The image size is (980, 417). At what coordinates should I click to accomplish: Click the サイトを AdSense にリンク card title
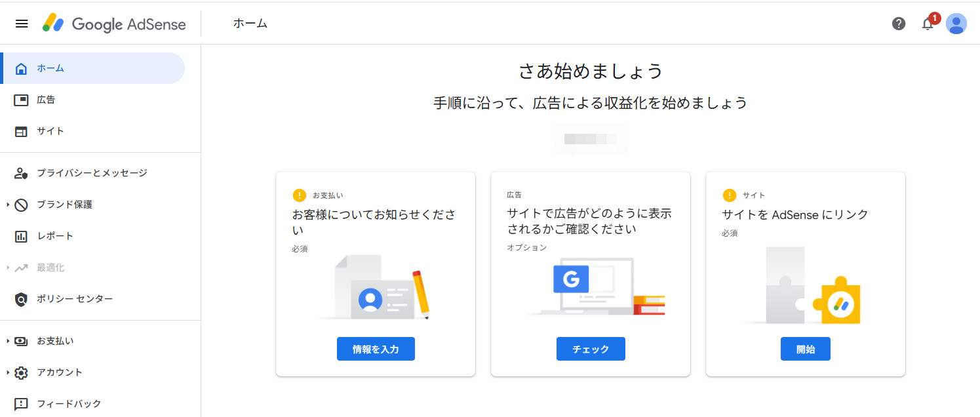[794, 214]
